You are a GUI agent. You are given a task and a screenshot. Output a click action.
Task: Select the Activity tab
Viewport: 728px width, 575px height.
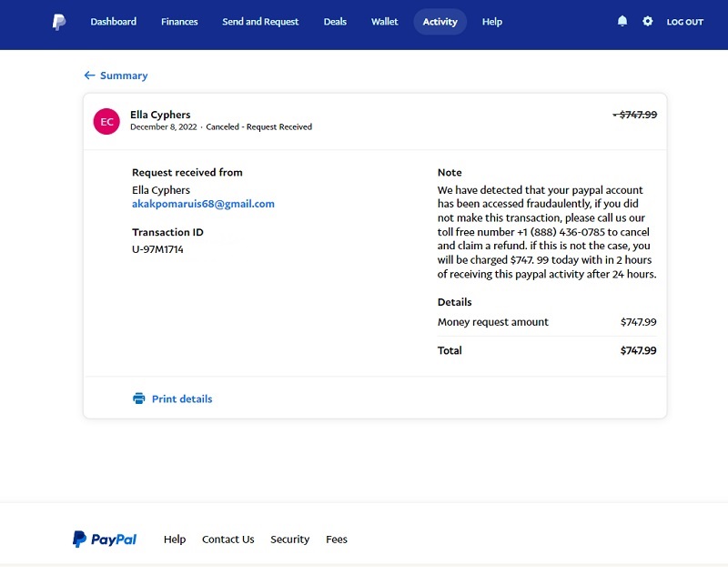pos(440,22)
